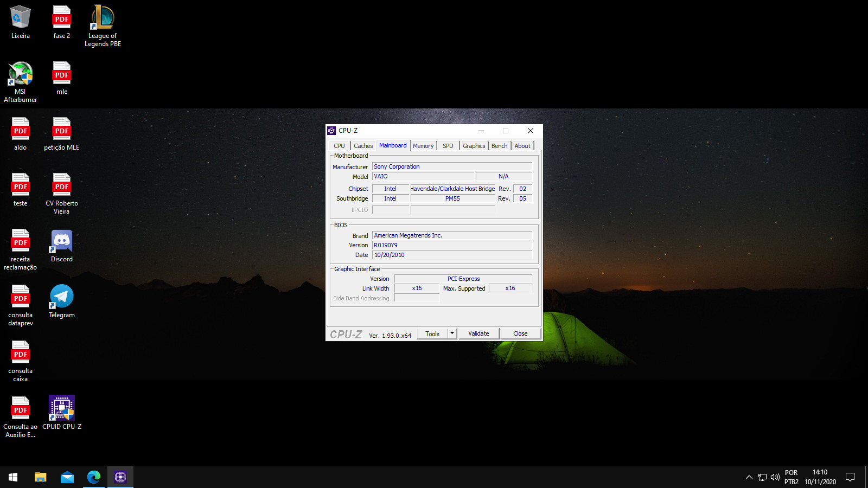Switch to the Memory tab
The height and width of the screenshot is (488, 868).
(423, 146)
